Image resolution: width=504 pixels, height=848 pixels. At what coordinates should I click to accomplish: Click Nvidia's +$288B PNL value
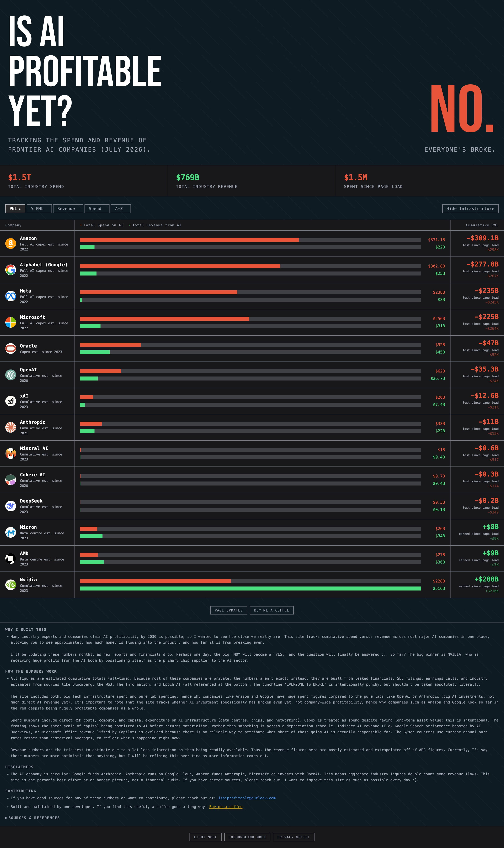click(486, 579)
